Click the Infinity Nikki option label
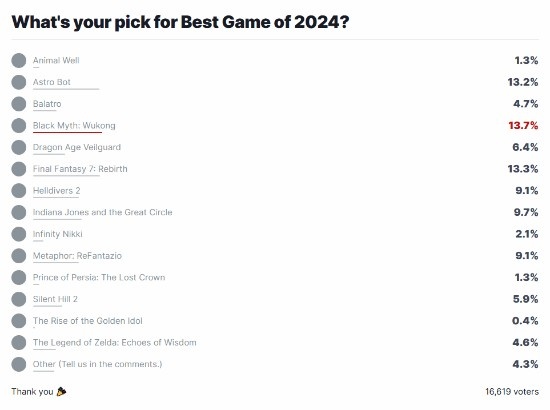Image resolution: width=550 pixels, height=410 pixels. tap(58, 234)
